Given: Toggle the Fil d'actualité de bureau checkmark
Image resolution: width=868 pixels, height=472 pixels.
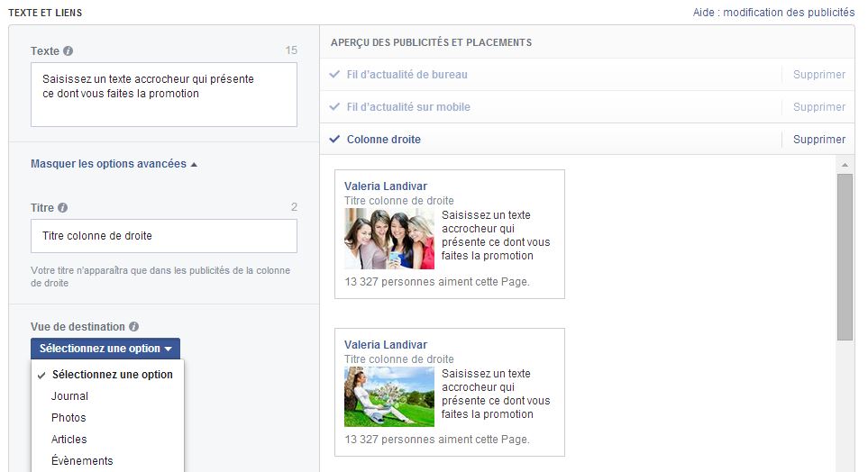Looking at the screenshot, I should [x=334, y=74].
